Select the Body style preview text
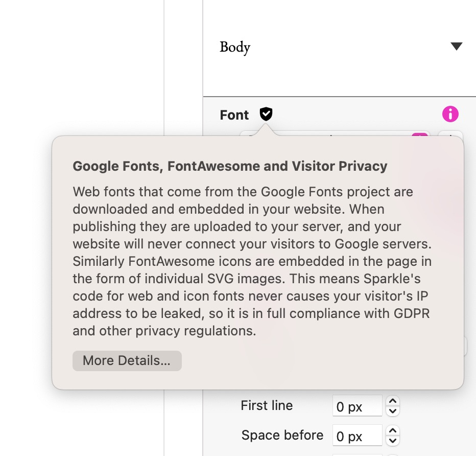476x456 pixels. 235,48
